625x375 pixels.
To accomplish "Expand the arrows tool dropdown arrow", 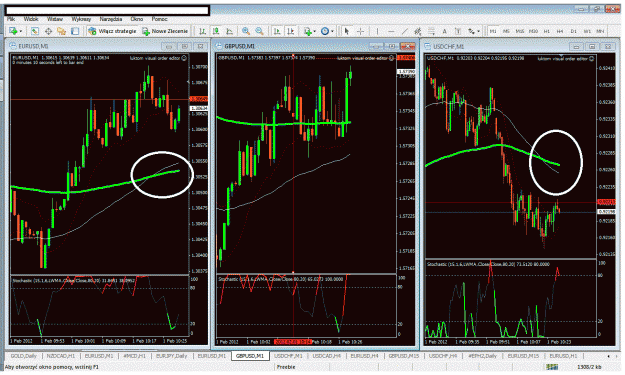I will [478, 31].
